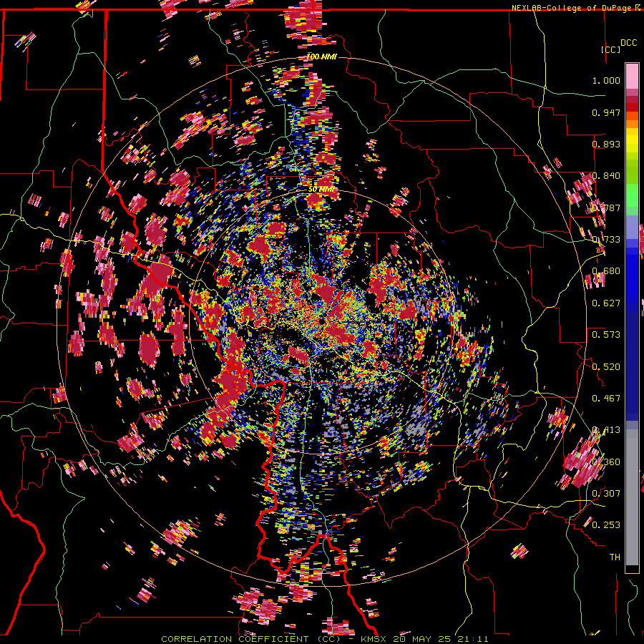
Task: Click the 1.000 legend value
Action: point(606,80)
